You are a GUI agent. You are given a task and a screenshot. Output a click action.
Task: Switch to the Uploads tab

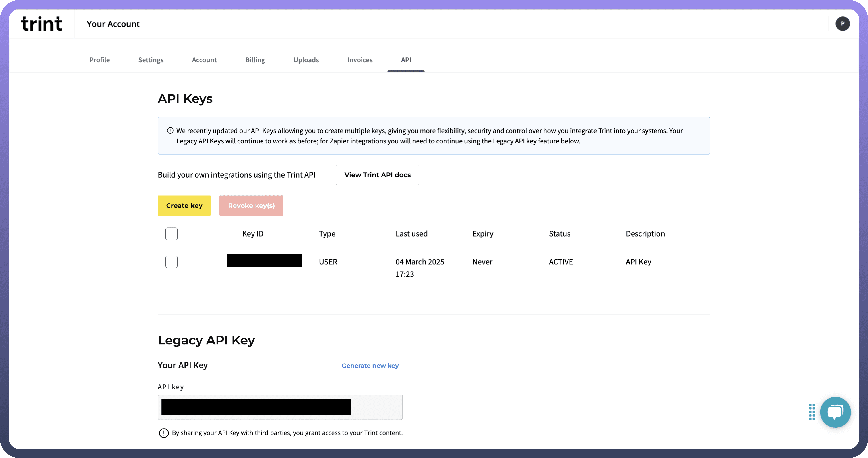pos(306,60)
